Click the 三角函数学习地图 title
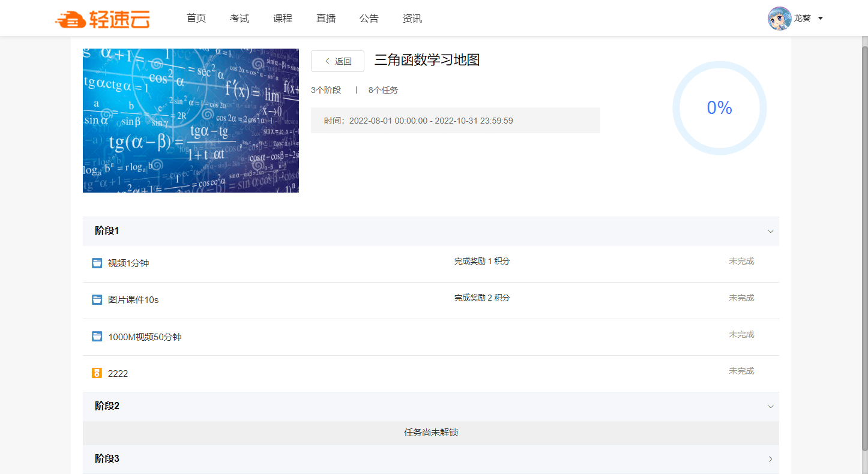Image resolution: width=868 pixels, height=474 pixels. [427, 60]
